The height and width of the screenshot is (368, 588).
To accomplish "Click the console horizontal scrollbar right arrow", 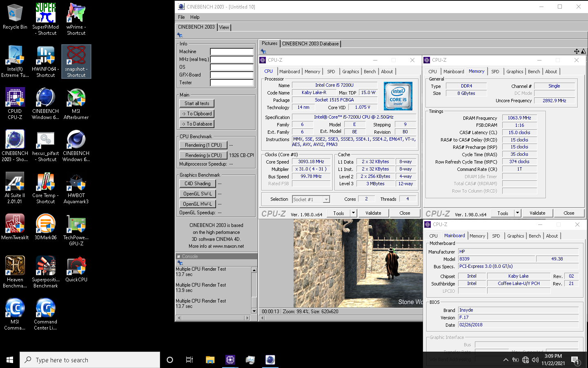I will (x=247, y=318).
